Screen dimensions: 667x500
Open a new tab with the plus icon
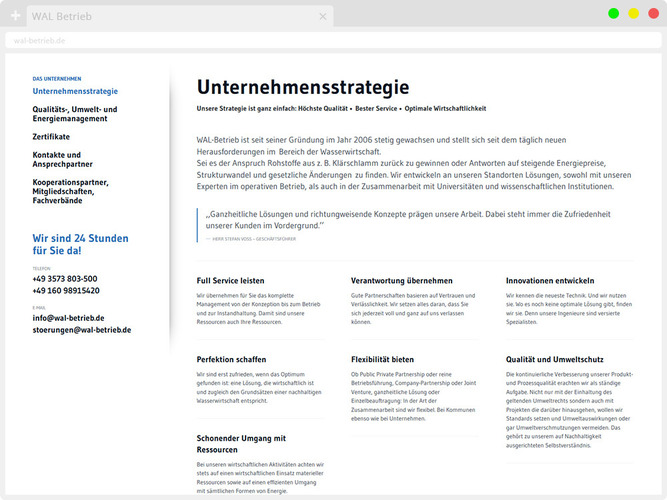point(15,17)
